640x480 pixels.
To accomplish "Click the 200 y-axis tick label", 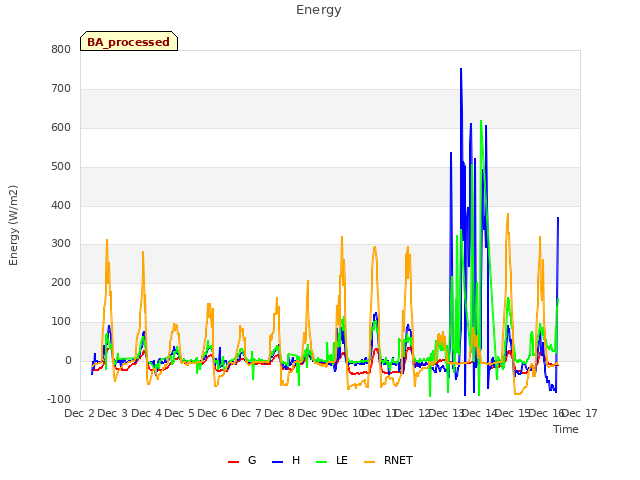I will (x=61, y=282).
